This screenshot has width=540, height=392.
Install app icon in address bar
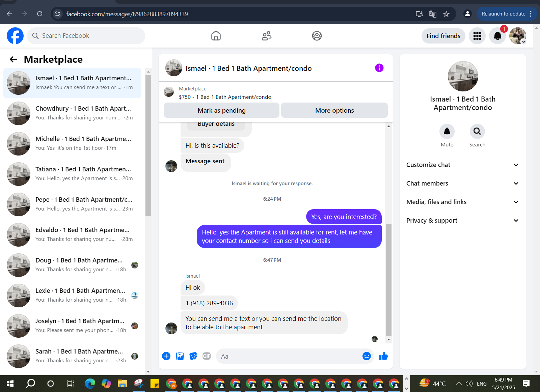pyautogui.click(x=419, y=14)
